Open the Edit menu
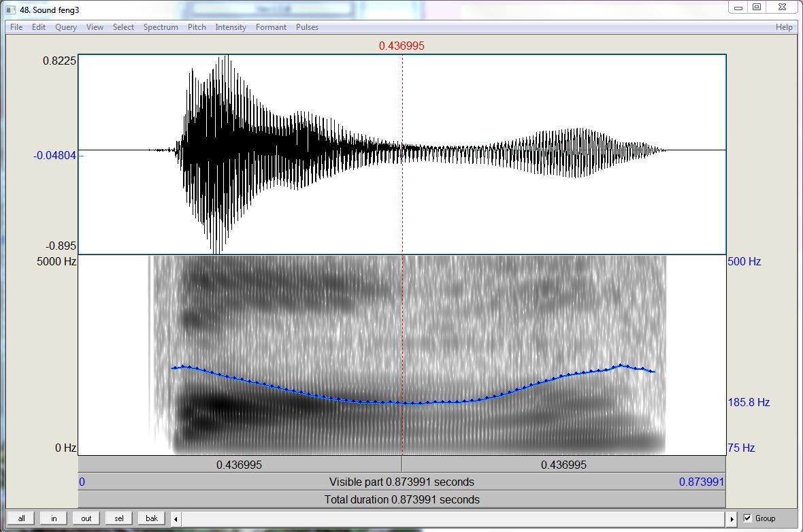 click(x=38, y=27)
